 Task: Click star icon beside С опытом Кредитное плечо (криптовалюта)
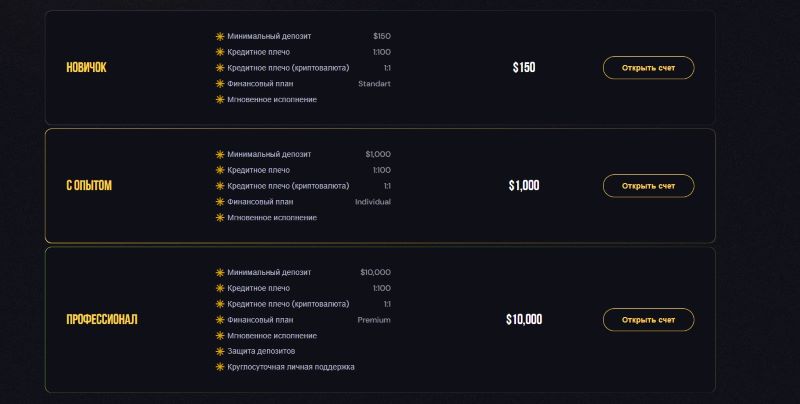tap(220, 186)
